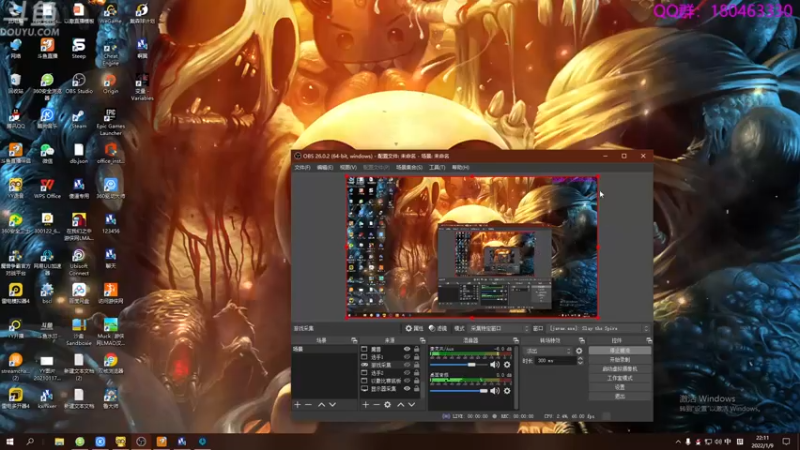Add a new scene with the plus icon

pyautogui.click(x=297, y=405)
